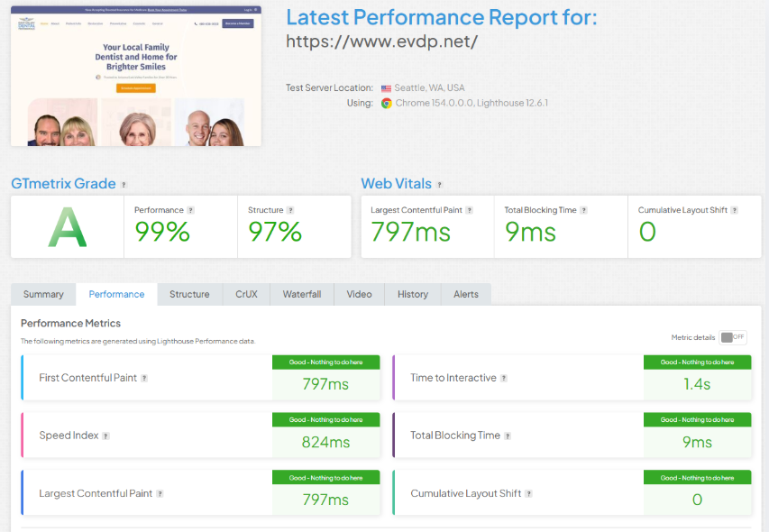769x532 pixels.
Task: Click the https://www.evdp.net/ report URL
Action: pos(381,41)
